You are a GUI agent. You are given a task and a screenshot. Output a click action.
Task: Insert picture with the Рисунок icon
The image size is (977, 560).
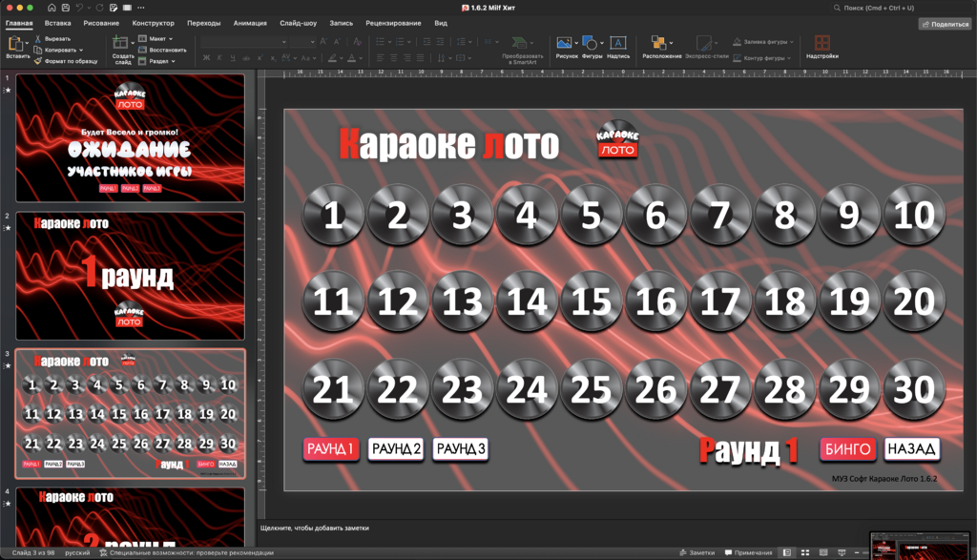564,42
